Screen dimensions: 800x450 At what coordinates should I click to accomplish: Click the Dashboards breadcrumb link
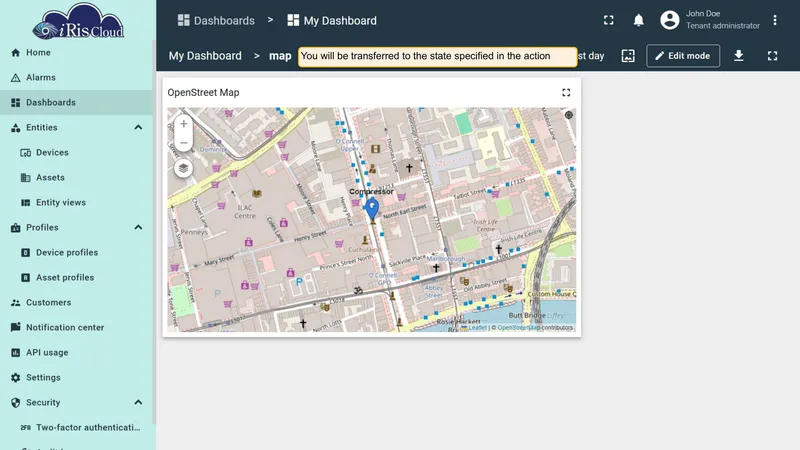tap(216, 20)
